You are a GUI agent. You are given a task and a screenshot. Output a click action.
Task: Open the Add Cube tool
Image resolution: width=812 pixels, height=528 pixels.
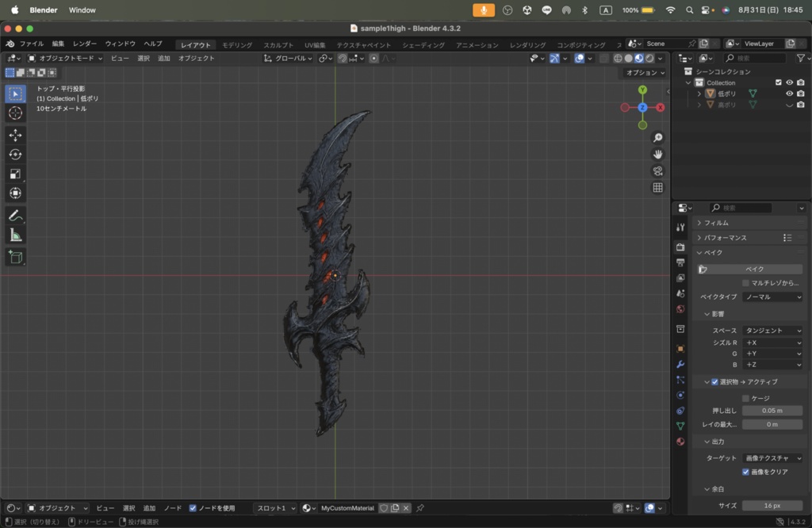[15, 257]
